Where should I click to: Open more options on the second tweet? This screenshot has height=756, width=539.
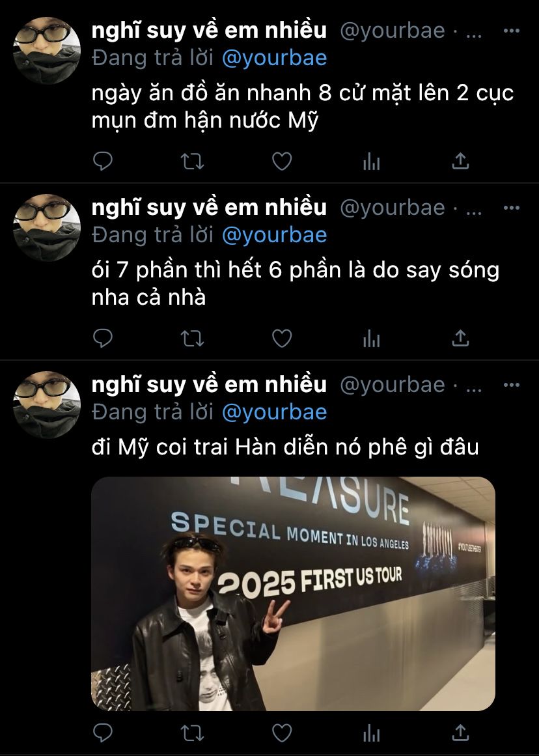[512, 207]
